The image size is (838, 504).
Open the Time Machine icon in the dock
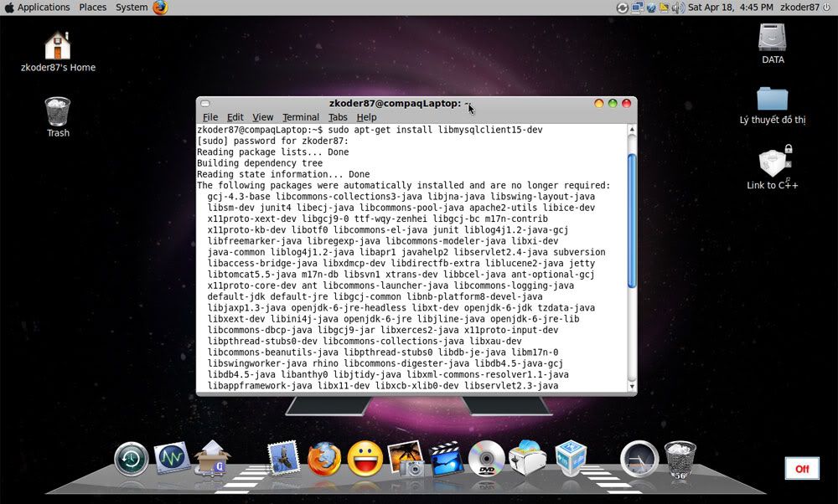click(x=131, y=459)
